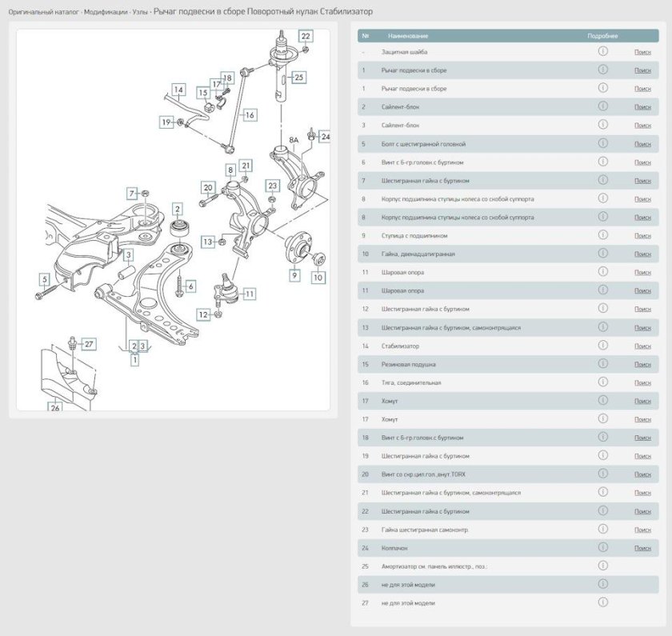Screen dimensions: 672x636
Task: Search for Ступица с подшипником via Поиск
Action: tap(642, 236)
